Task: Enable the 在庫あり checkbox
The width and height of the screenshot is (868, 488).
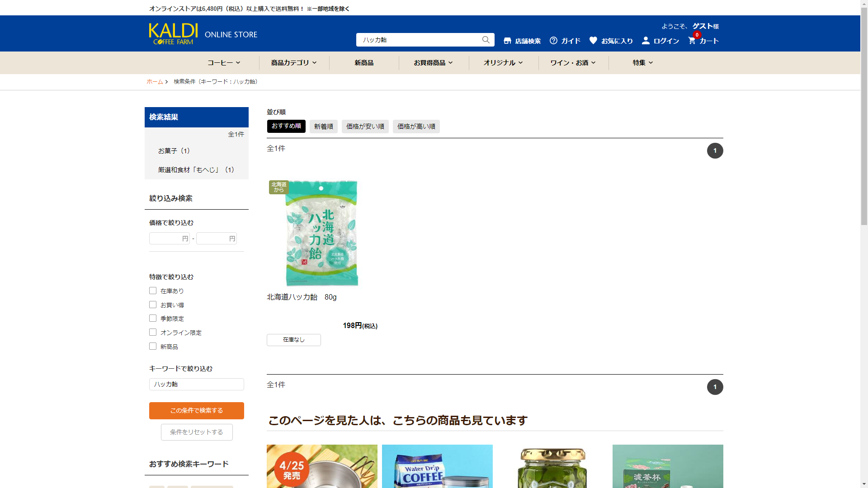Action: coord(153,291)
